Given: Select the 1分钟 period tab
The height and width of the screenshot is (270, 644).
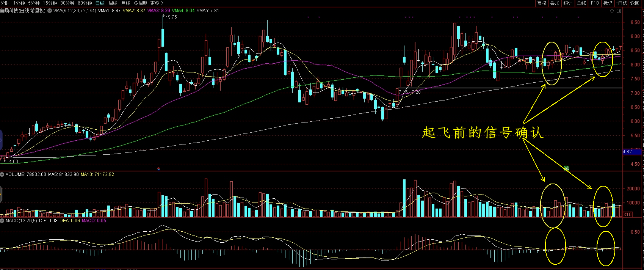Looking at the screenshot, I should point(19,3).
